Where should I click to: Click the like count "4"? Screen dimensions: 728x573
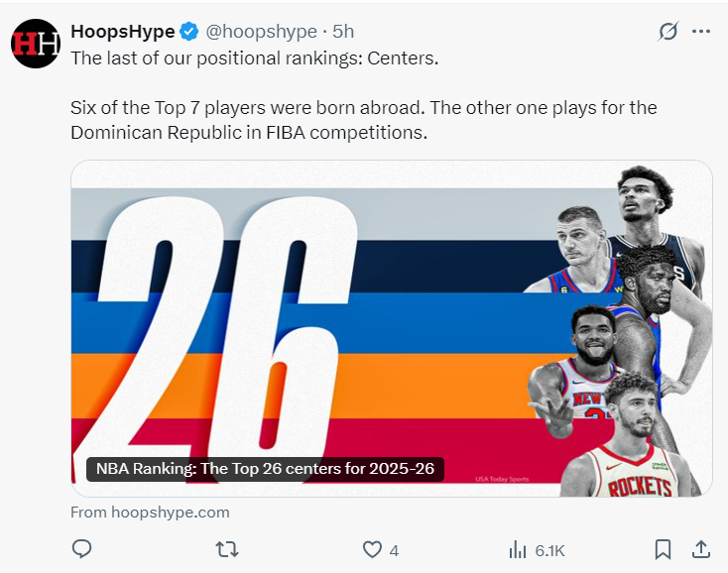(x=394, y=549)
